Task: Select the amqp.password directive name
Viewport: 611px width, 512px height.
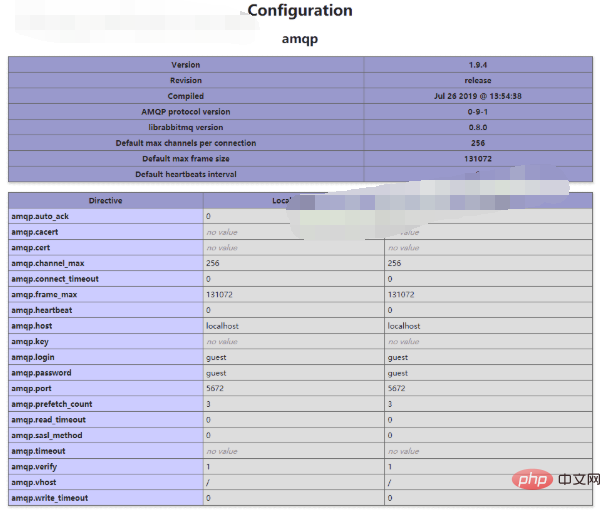Action: click(41, 373)
